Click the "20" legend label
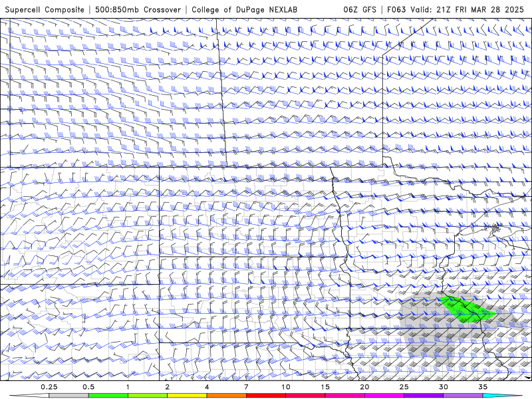Screen dimensions: 532x399 [x=364, y=387]
